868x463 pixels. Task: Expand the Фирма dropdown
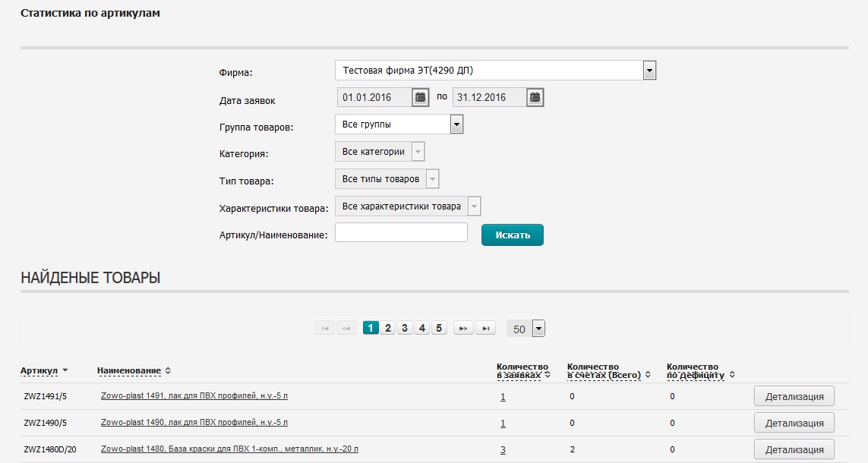coord(649,71)
